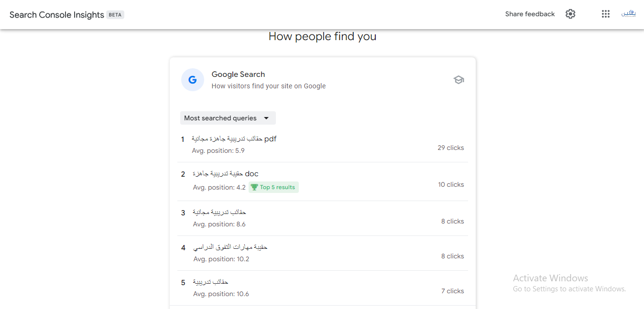Click the graduation cap learn icon

tap(458, 80)
